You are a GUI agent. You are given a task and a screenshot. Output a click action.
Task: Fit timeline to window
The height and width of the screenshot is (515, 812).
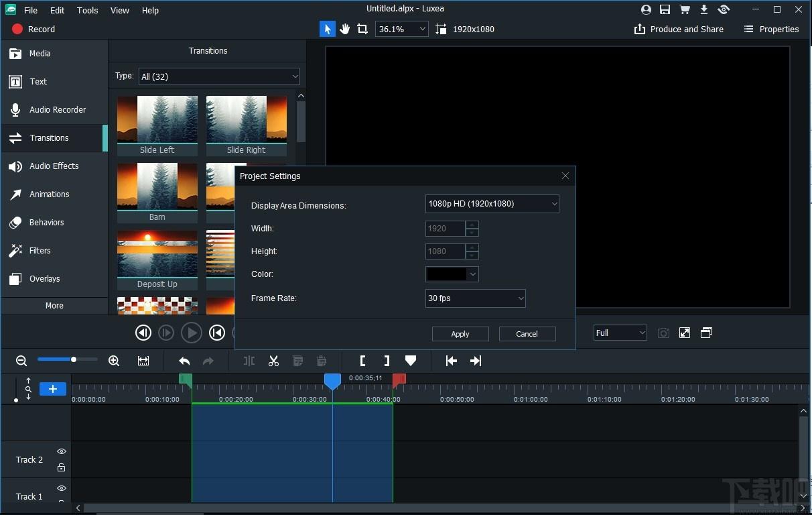tap(143, 361)
